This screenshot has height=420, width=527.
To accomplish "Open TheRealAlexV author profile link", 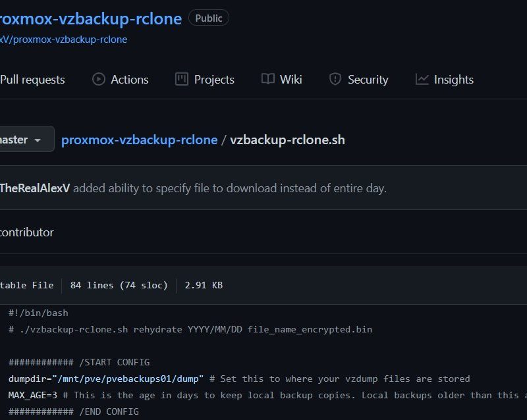I will coord(35,188).
